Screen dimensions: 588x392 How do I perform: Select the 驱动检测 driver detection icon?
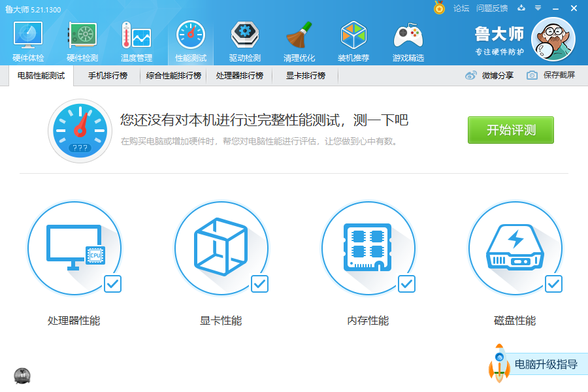click(x=245, y=41)
